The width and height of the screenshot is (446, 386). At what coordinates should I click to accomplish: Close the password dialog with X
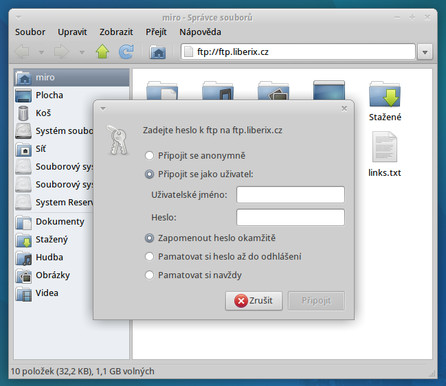(x=344, y=108)
